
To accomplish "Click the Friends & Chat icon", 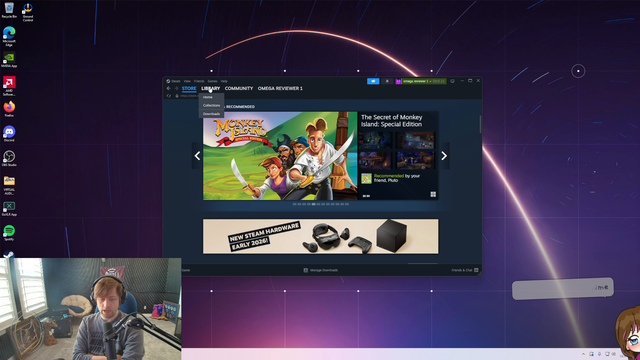I will pos(476,270).
